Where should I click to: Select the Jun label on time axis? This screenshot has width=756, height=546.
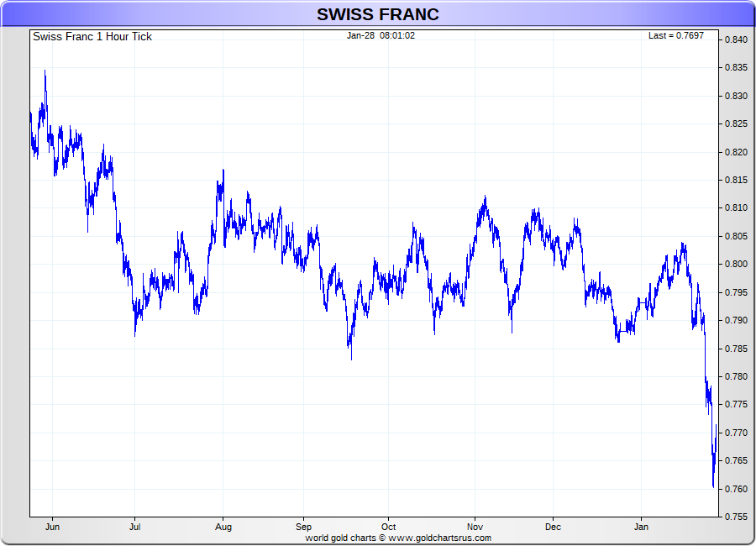pos(52,528)
